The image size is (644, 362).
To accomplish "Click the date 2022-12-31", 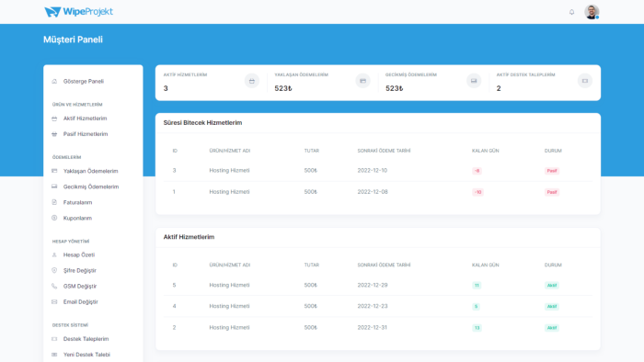I will 372,328.
